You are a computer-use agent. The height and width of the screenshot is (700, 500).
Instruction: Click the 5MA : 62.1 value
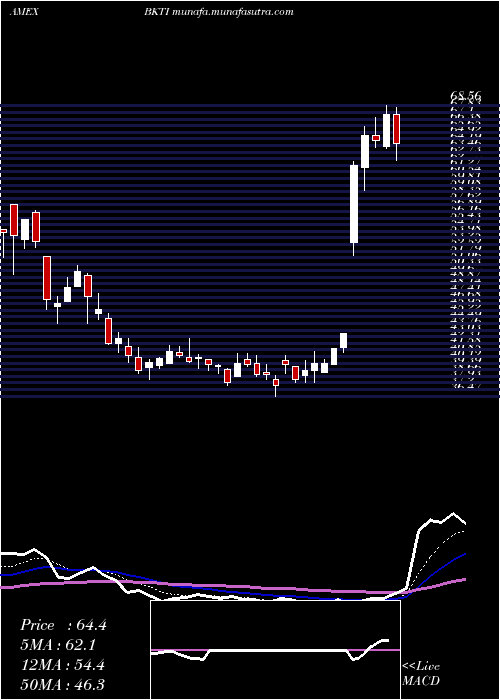tap(58, 645)
